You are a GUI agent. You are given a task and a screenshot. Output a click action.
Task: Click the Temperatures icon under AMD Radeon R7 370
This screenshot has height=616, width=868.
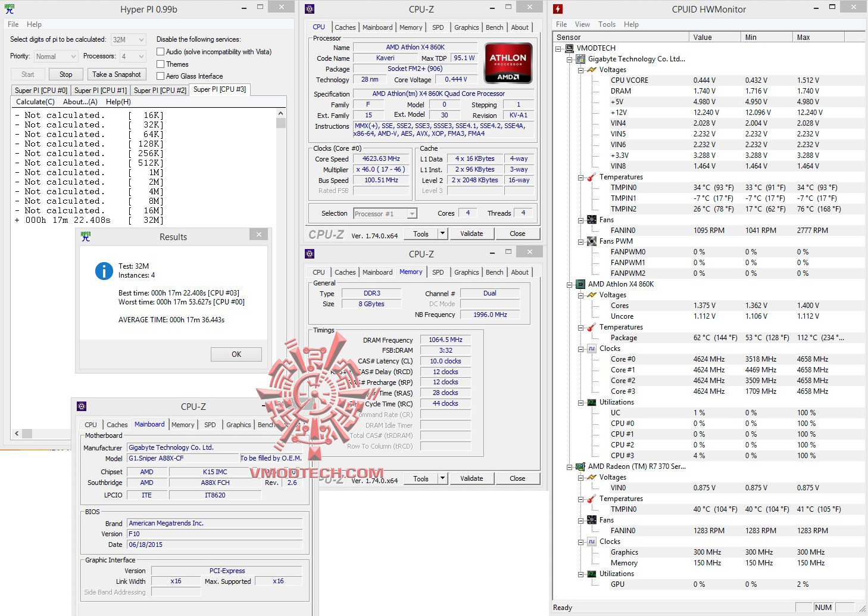pos(592,499)
